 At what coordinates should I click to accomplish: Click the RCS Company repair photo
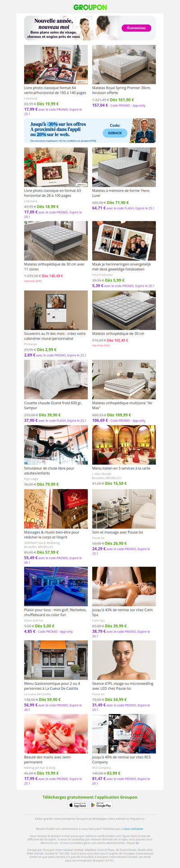(x=124, y=734)
